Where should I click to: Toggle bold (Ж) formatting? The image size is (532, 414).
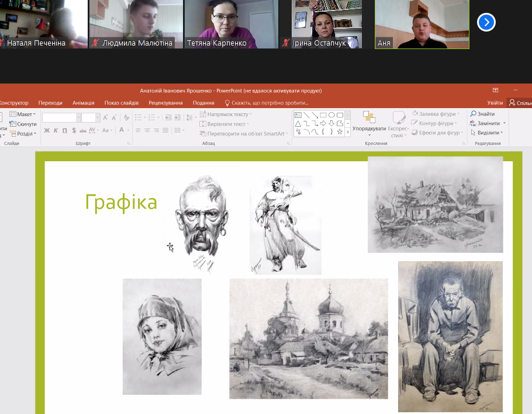tap(47, 130)
